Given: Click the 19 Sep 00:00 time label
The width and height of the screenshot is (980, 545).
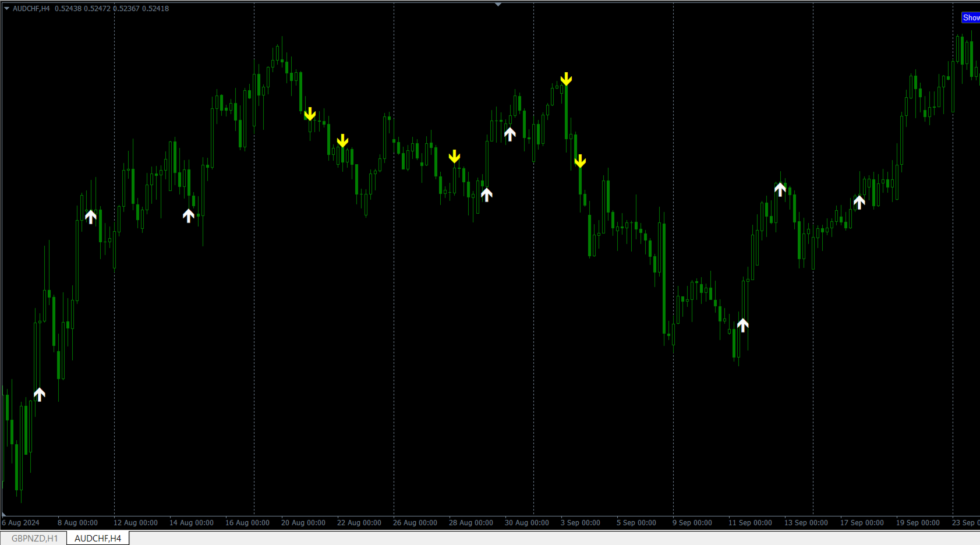Looking at the screenshot, I should (918, 523).
